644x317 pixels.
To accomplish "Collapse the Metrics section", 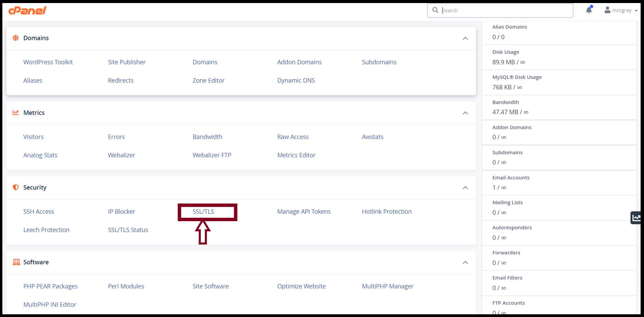I will click(465, 113).
